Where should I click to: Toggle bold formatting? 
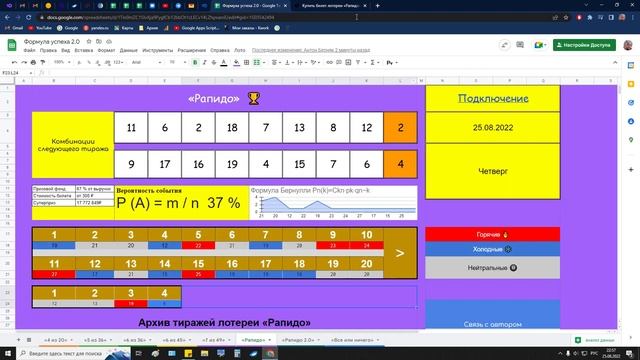point(195,62)
